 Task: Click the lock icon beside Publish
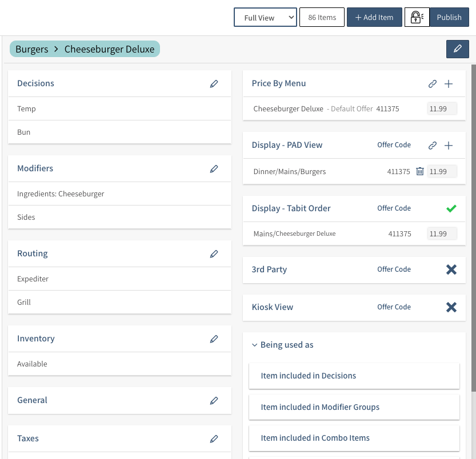pyautogui.click(x=417, y=18)
